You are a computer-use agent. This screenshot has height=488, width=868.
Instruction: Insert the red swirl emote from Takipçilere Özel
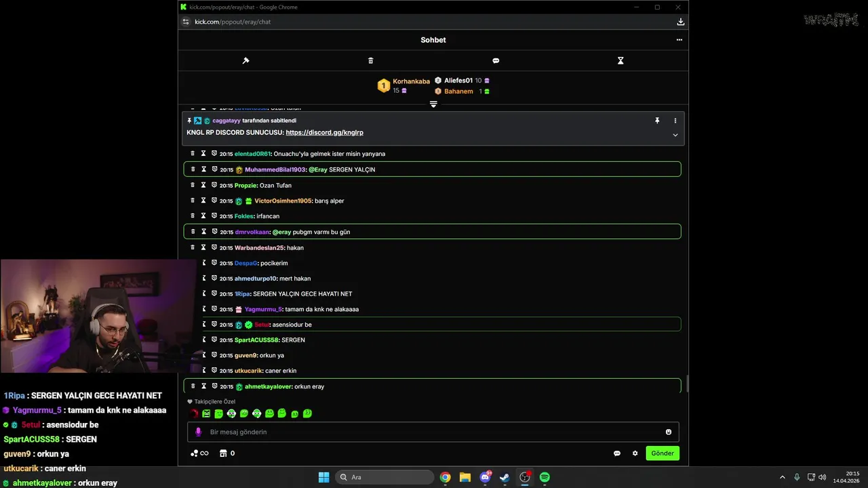tap(194, 413)
